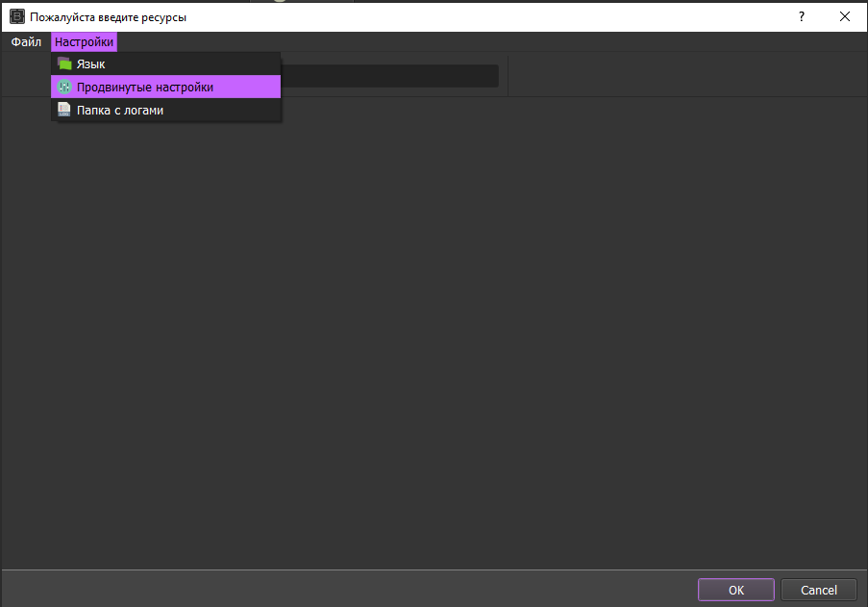This screenshot has height=607, width=868.
Task: Click the log file icon beside Папка с логами
Action: (x=64, y=110)
